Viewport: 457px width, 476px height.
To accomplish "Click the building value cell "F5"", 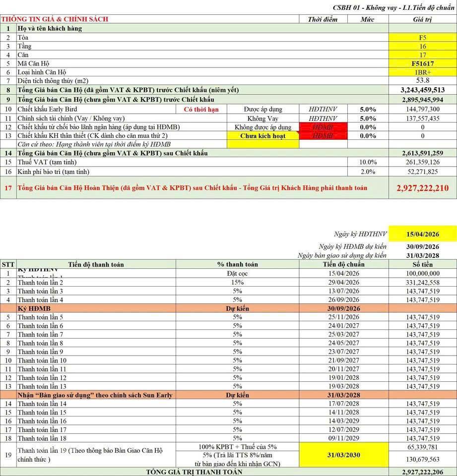I will coord(423,38).
